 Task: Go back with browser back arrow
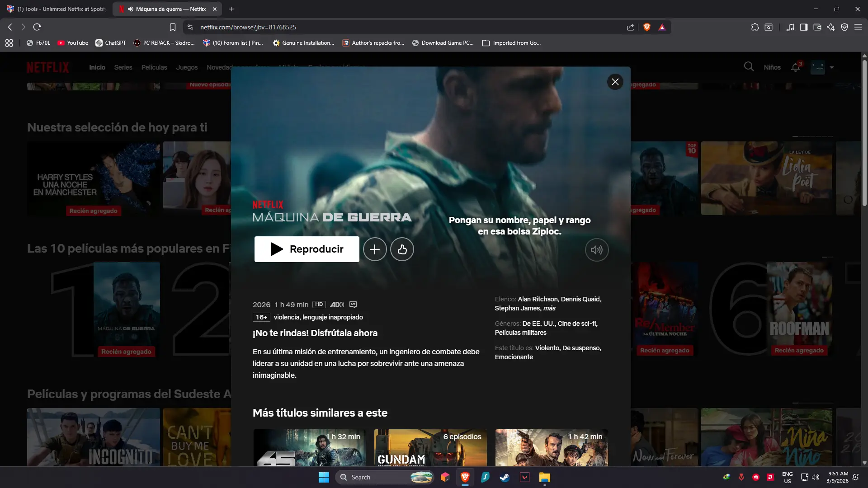point(10,27)
